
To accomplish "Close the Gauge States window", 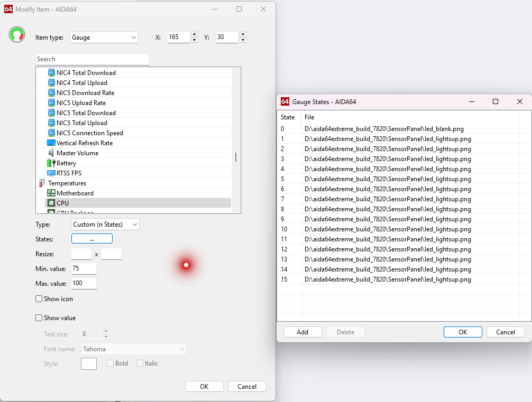I will pyautogui.click(x=519, y=101).
